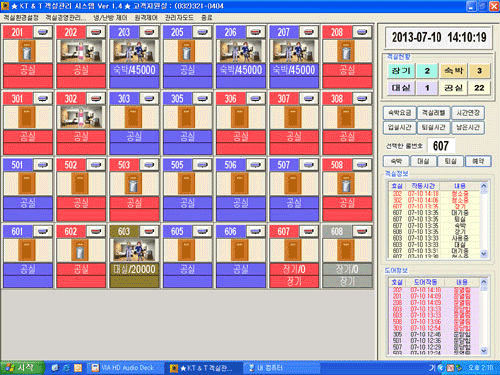Viewport: 500px width, 375px height.
Task: Click the key card icon of room 308
Action: click(362, 98)
